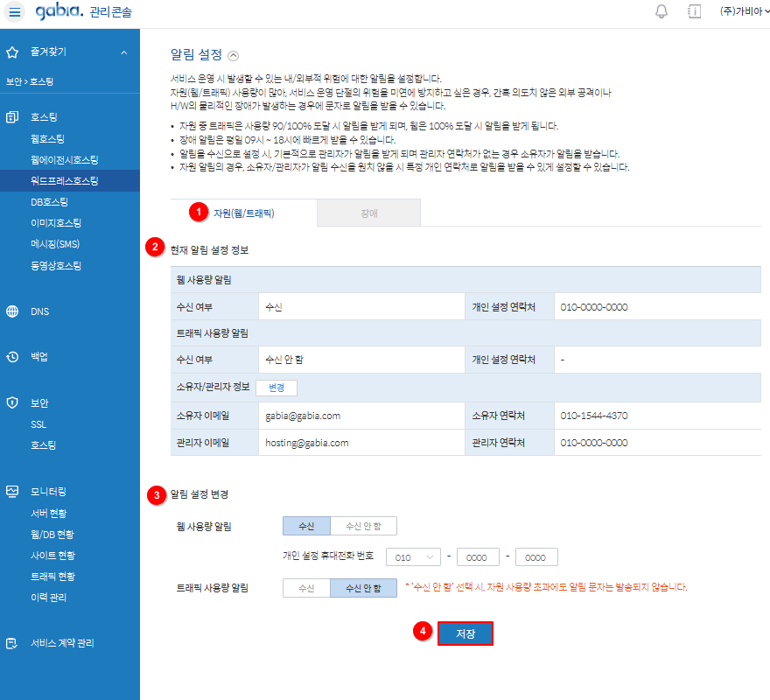Click the 백업 history icon
The height and width of the screenshot is (700, 770).
tap(12, 357)
